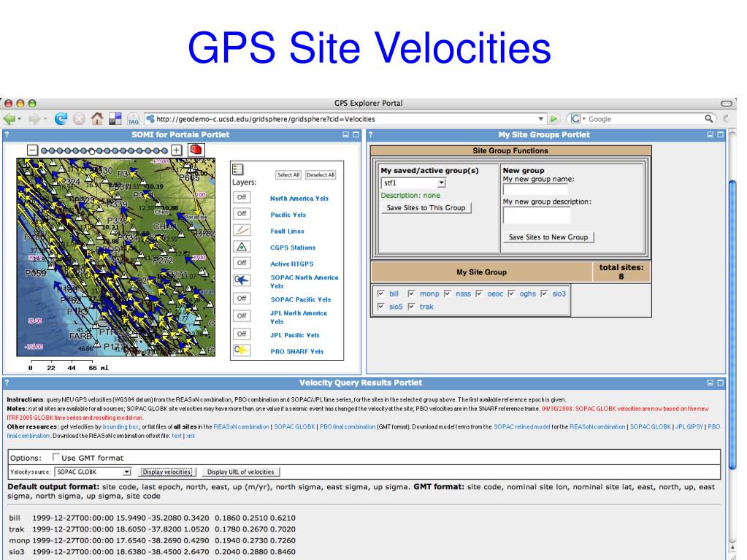
Task: Click help icon on SOMI for Portals Portlet
Action: [7, 135]
